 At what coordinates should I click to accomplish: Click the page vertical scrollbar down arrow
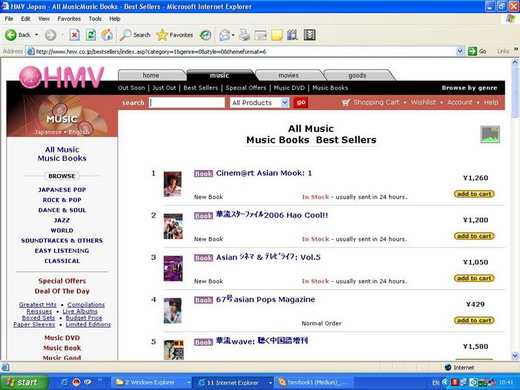coord(515,356)
